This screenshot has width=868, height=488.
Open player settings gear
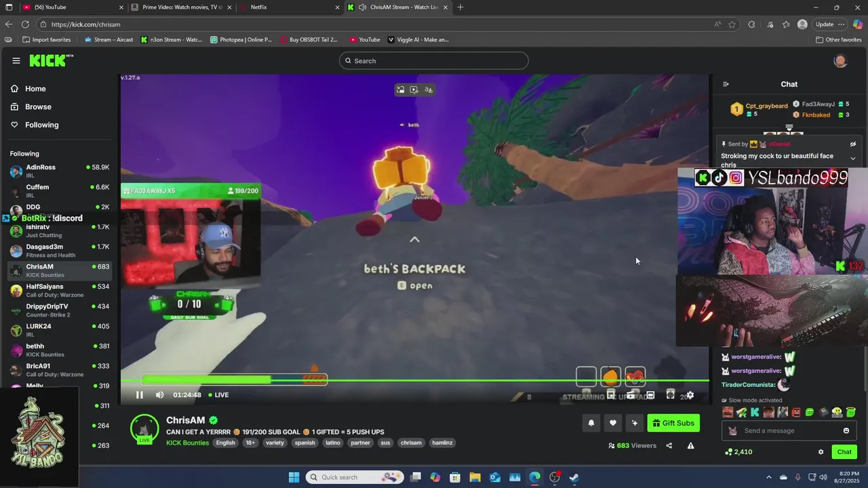[690, 395]
